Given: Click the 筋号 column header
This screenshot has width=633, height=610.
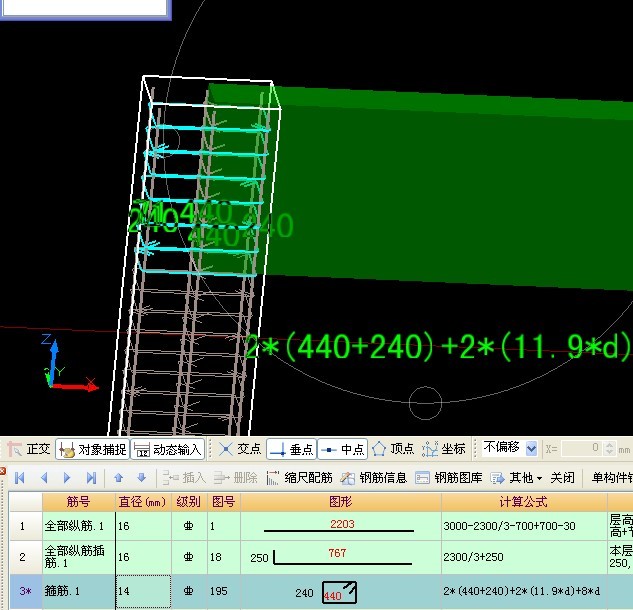Looking at the screenshot, I should (78, 502).
